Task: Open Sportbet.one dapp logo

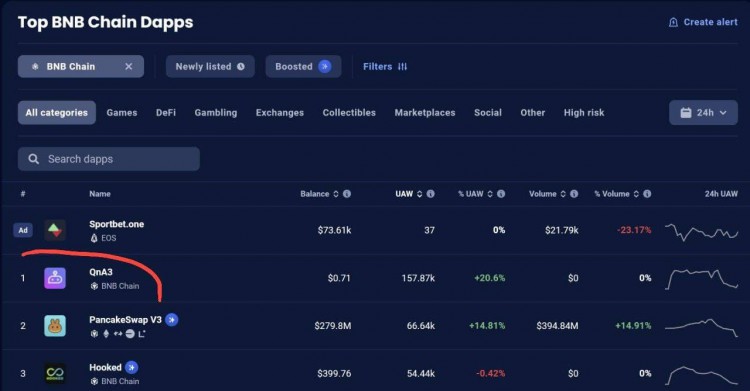Action: tap(55, 230)
